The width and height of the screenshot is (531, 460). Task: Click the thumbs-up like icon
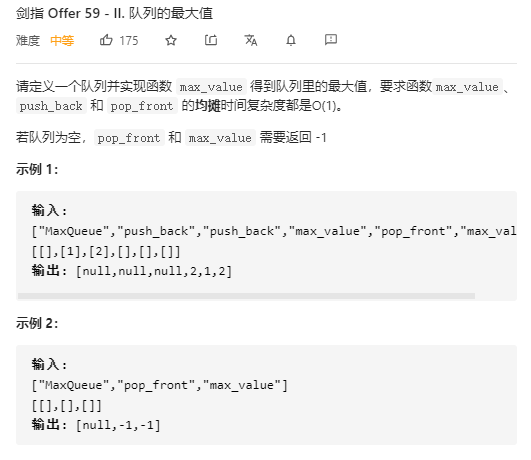tap(106, 40)
